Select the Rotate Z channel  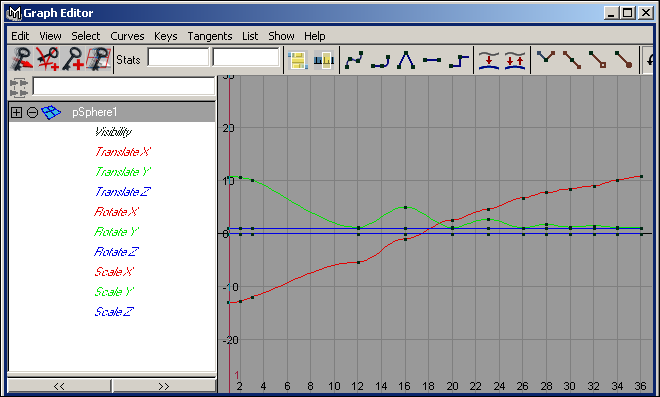click(x=116, y=252)
